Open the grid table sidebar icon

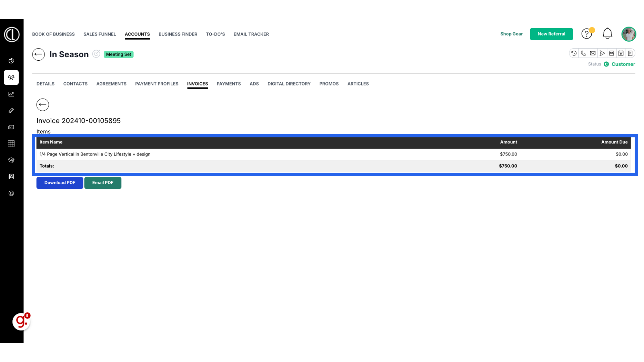(x=11, y=143)
